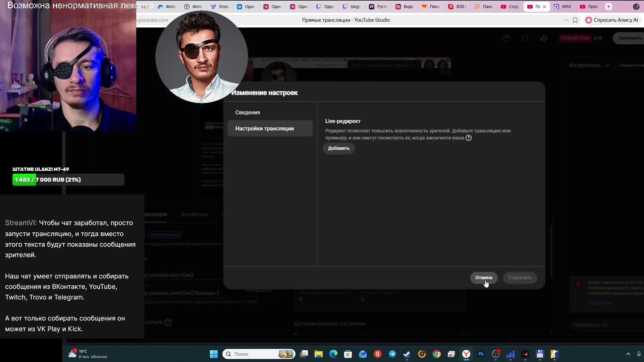The image size is (644, 362).
Task: Open the red Яндекс icon in taskbar
Action: point(377,354)
